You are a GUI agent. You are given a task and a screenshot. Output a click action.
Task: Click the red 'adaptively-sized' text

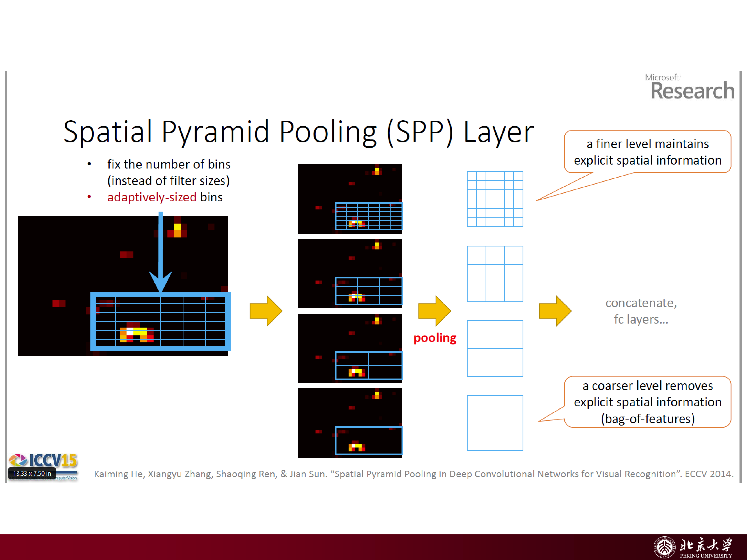tap(152, 197)
